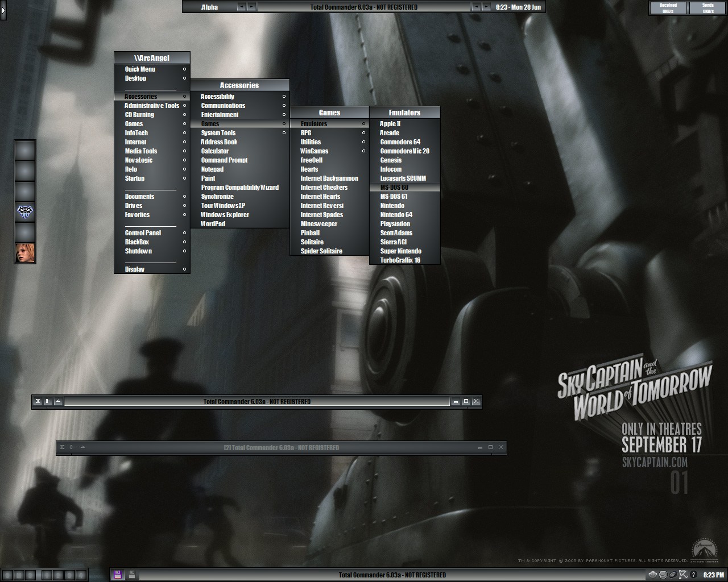Expand the InfoTech submenu
This screenshot has width=728, height=582.
(152, 133)
